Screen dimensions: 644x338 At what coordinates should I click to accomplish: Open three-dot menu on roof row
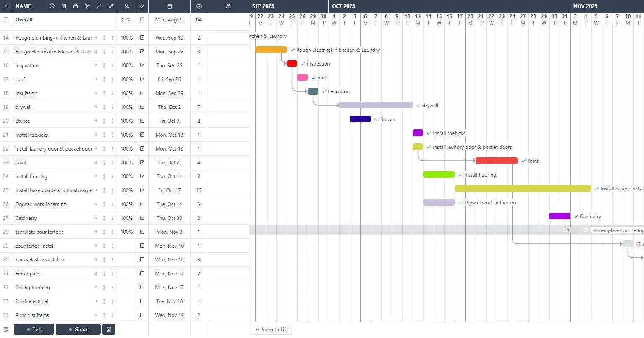(x=113, y=79)
